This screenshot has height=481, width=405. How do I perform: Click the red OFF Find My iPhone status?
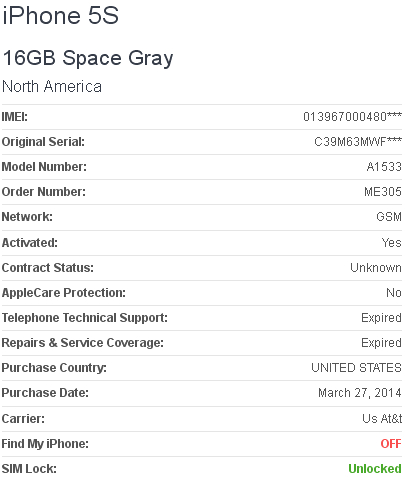point(391,444)
